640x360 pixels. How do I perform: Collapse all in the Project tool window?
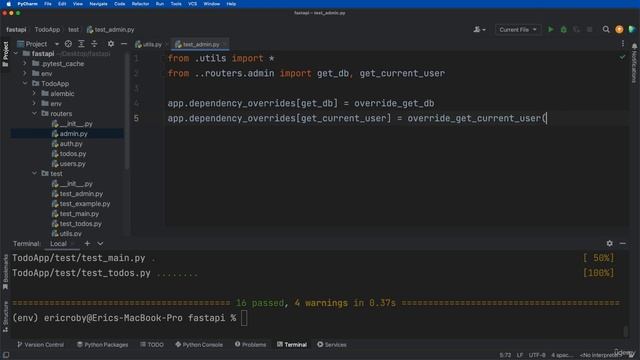94,44
